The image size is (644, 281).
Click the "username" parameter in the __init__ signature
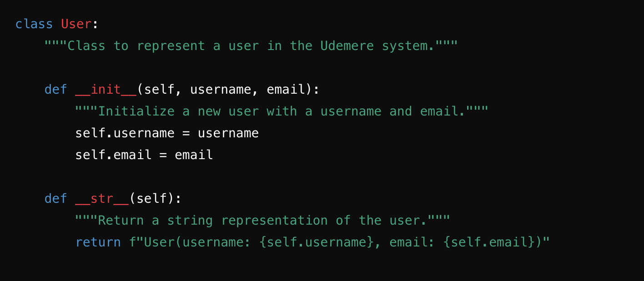point(221,90)
